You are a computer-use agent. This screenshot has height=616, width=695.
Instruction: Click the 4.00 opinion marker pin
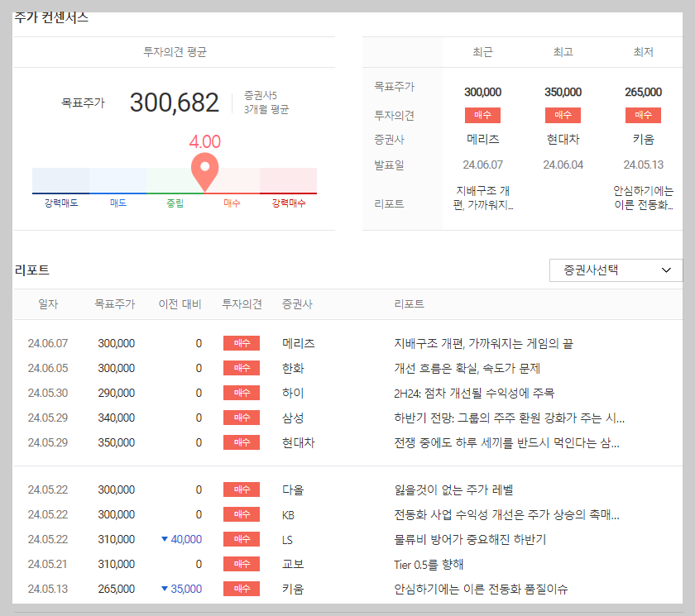pos(205,171)
